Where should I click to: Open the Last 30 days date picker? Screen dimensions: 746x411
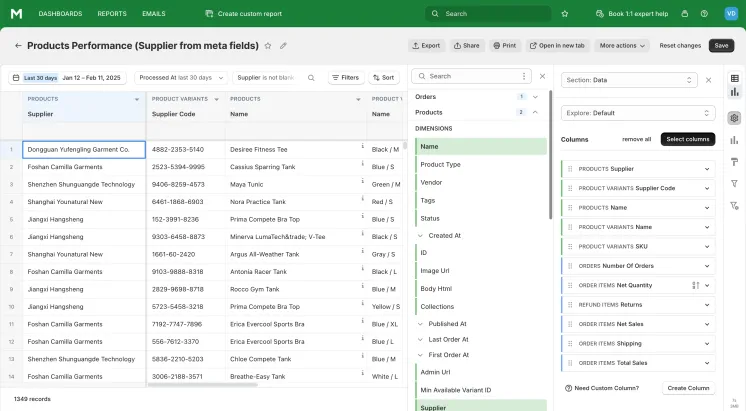[x=67, y=78]
